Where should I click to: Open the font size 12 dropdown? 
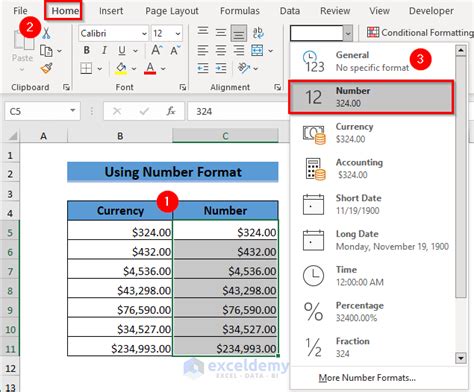click(178, 34)
